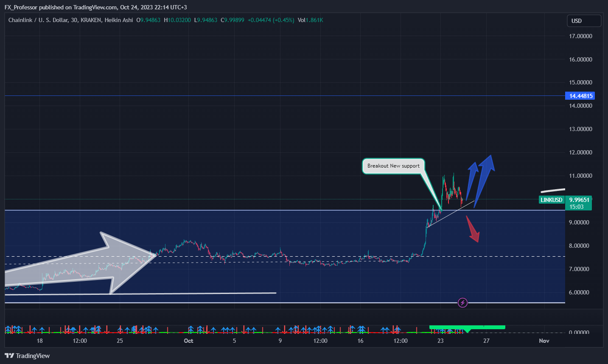Click the purple lightning bolt event icon
Viewport: 608px width, 364px height.
coord(463,302)
